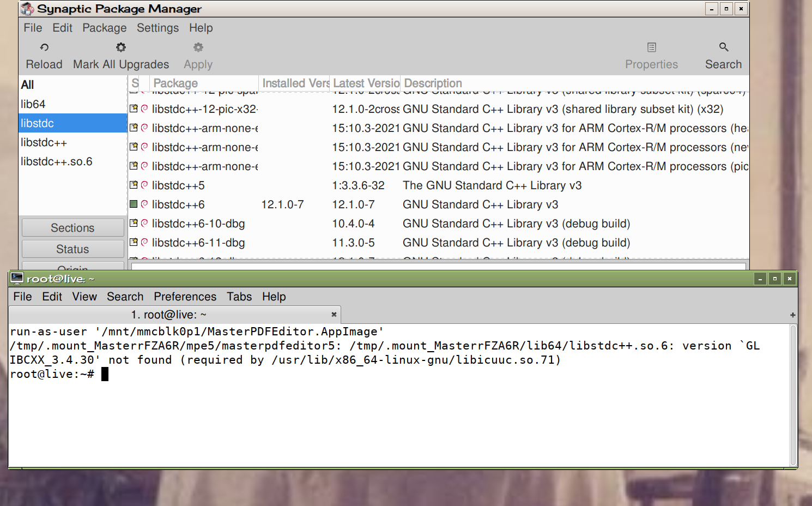This screenshot has width=812, height=506.
Task: Click the Search magnifier icon in Synaptic
Action: [724, 47]
